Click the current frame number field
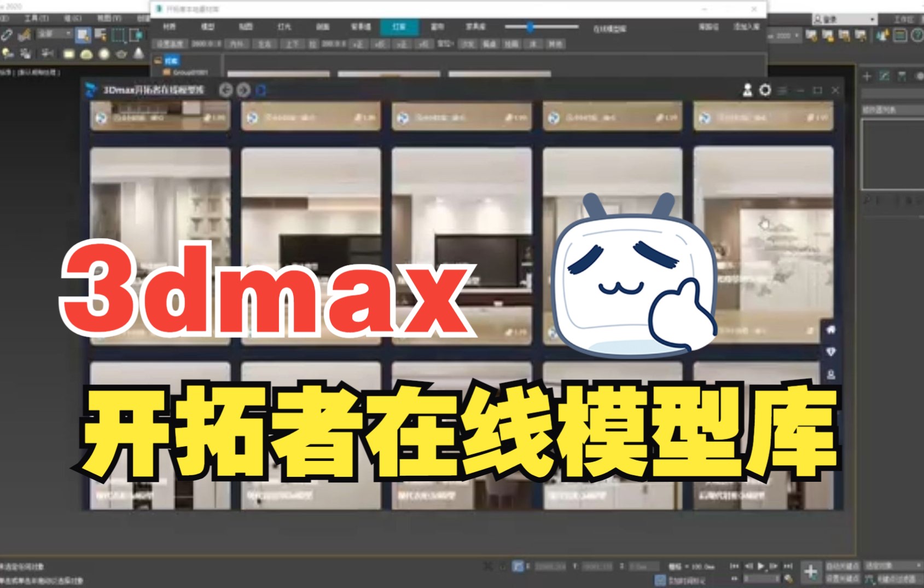Screen dimensions: 924x588 point(761,578)
